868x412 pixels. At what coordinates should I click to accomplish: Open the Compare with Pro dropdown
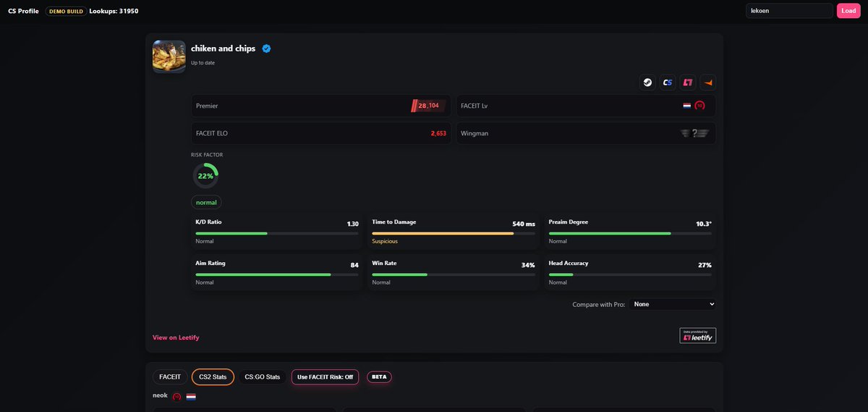[x=673, y=304]
